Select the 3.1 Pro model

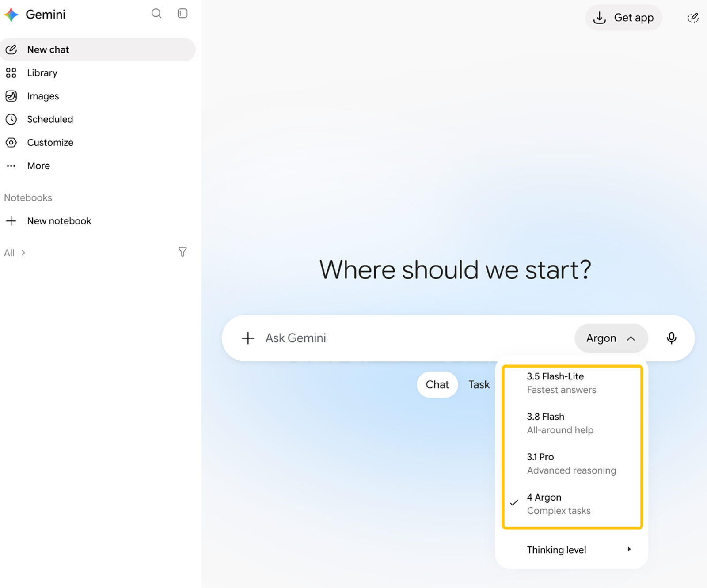(572, 463)
